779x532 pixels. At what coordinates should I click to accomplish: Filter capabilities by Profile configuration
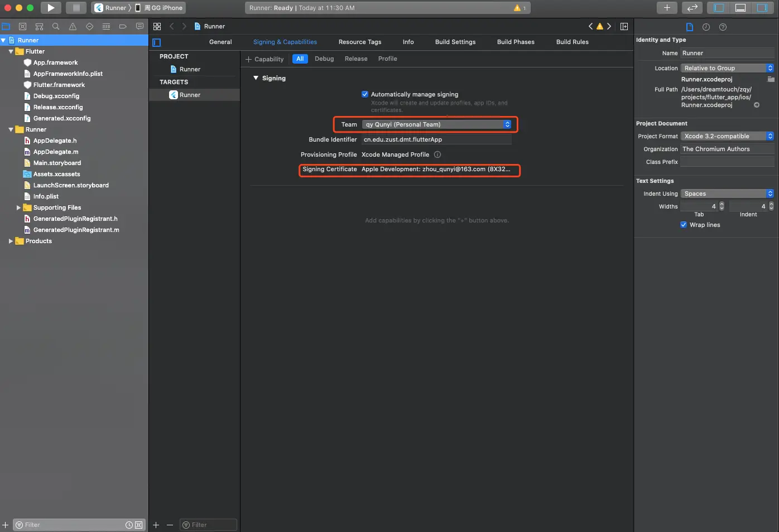coord(388,59)
